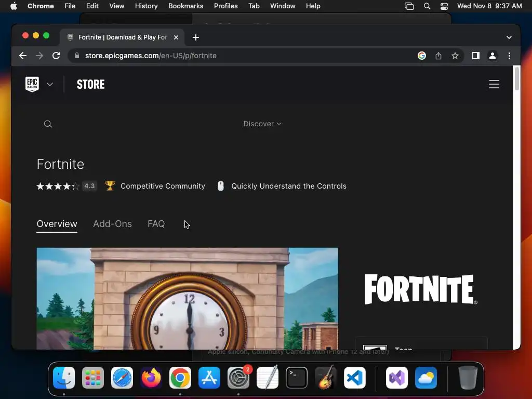Open System Settings from the Dock
The height and width of the screenshot is (399, 532).
(238, 378)
